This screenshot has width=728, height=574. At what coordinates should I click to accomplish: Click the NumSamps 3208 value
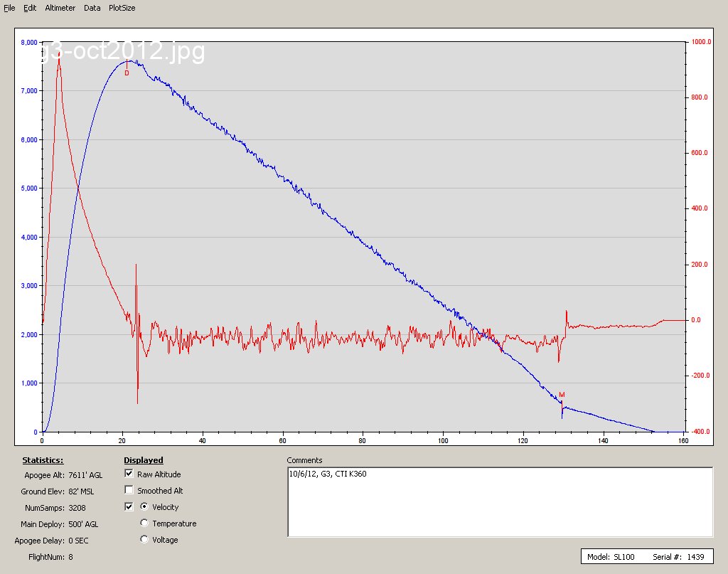point(77,508)
